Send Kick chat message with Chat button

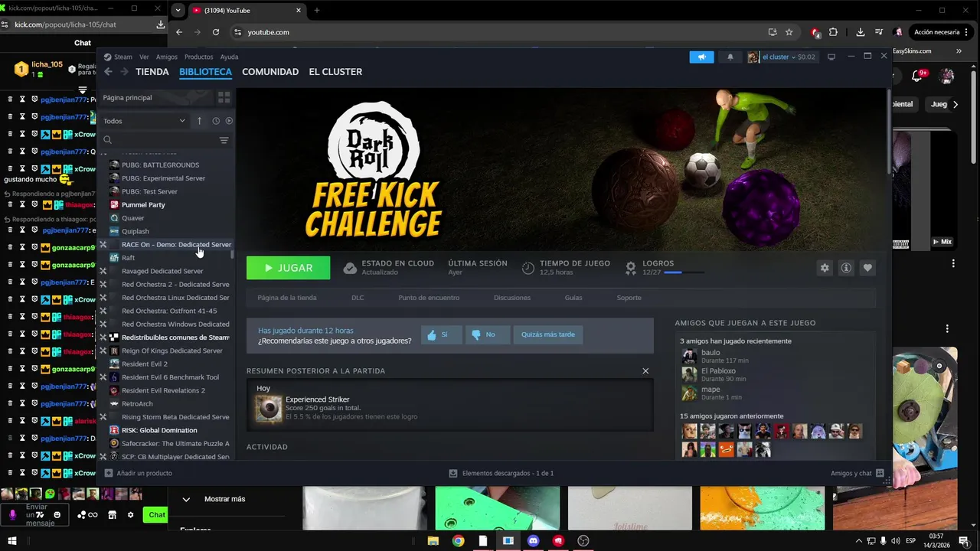pos(156,515)
